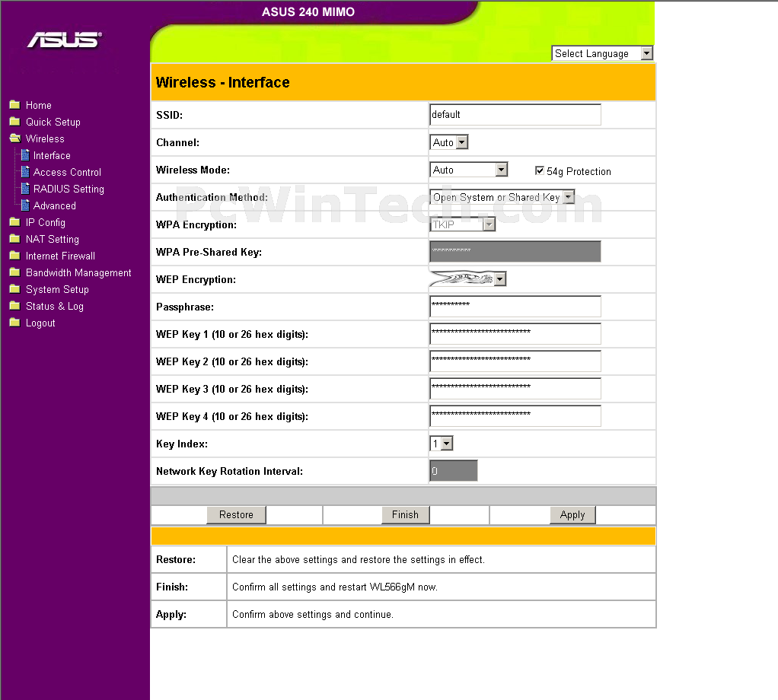This screenshot has width=778, height=700.
Task: Click the WEP Key 3 field
Action: 515,389
